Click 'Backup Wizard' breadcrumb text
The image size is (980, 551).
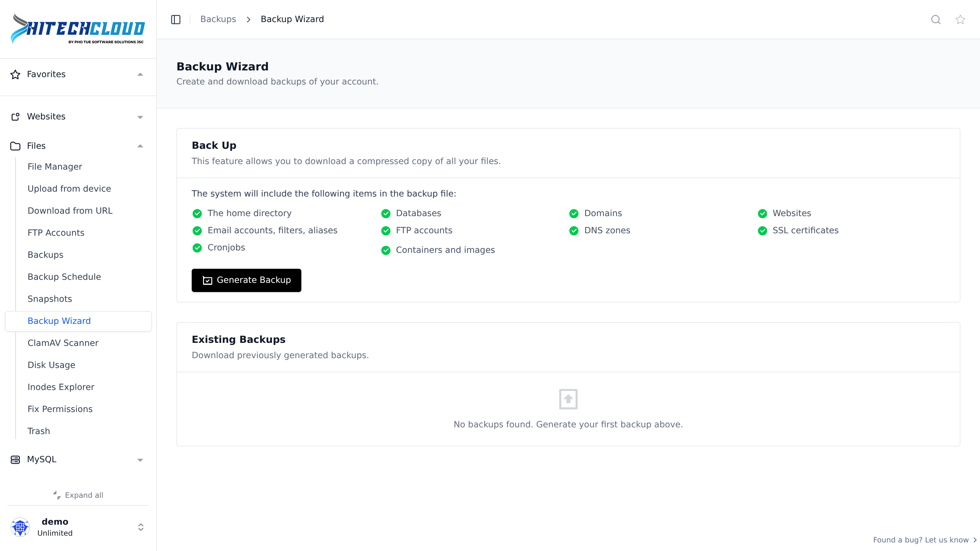[x=292, y=19]
